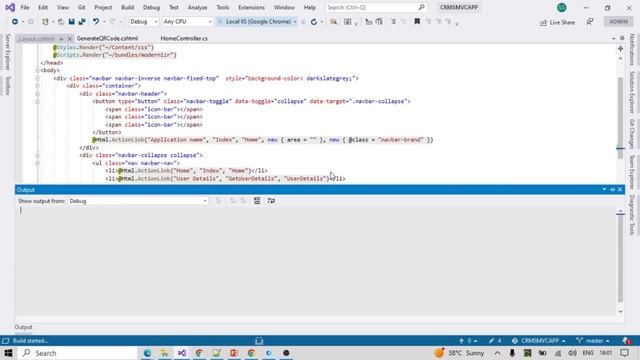Image resolution: width=640 pixels, height=360 pixels.
Task: Click the Output tab at bottom
Action: tap(23, 327)
